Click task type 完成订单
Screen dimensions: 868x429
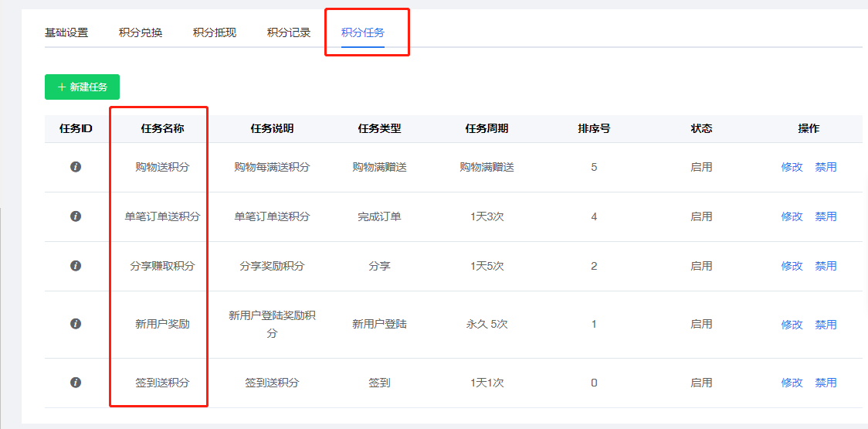(379, 216)
